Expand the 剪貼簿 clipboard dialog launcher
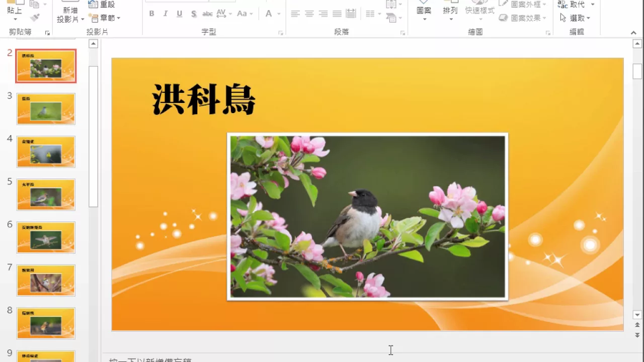The image size is (644, 362). click(48, 33)
